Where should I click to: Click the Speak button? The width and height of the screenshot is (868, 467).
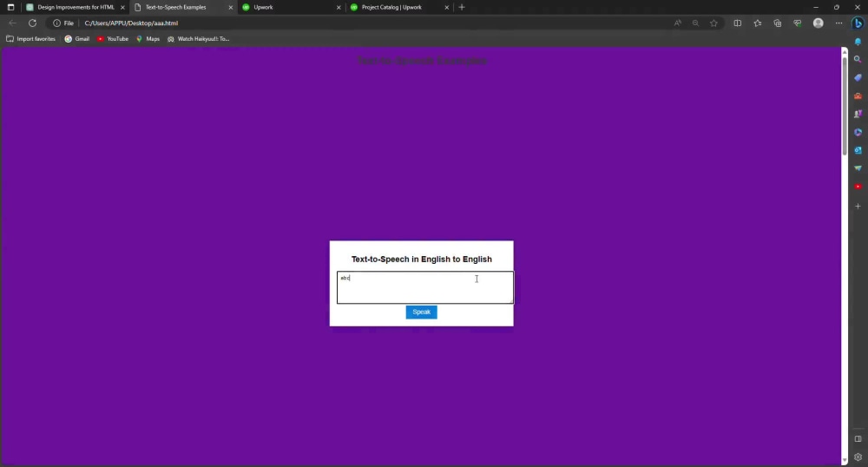coord(421,312)
